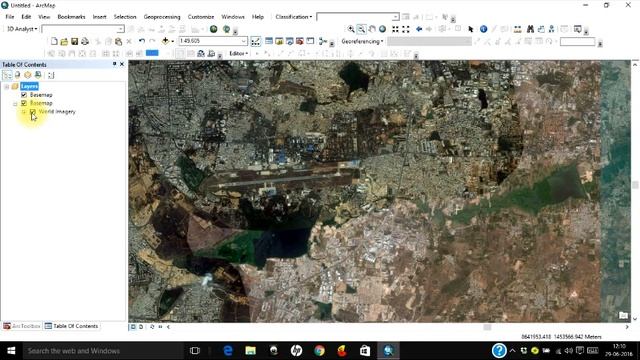Save the map document
The width and height of the screenshot is (640, 360).
point(74,41)
